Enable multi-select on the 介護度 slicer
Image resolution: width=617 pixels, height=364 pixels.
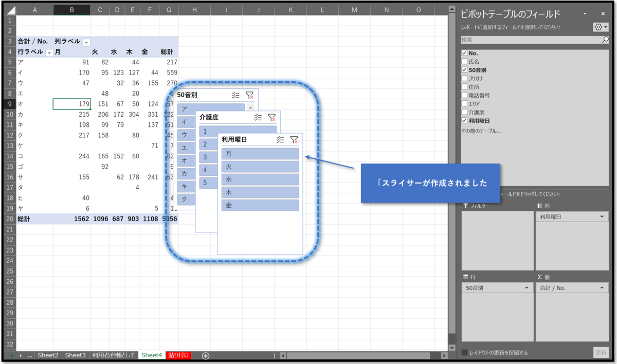(257, 117)
